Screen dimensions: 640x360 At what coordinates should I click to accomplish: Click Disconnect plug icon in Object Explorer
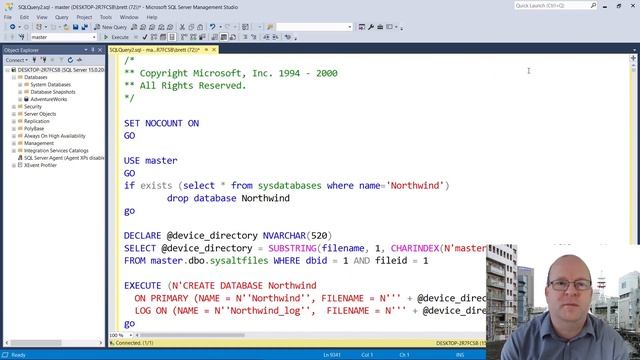pyautogui.click(x=43, y=60)
